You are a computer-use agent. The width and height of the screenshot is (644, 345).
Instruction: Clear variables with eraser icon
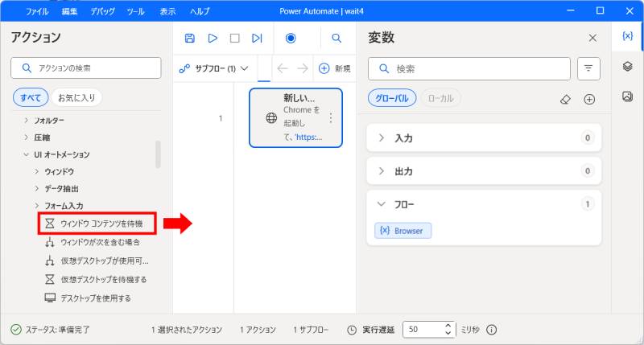point(565,99)
